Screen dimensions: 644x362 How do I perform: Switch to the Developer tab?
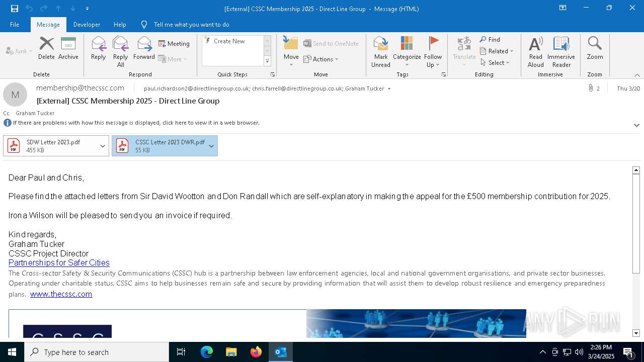pos(87,25)
